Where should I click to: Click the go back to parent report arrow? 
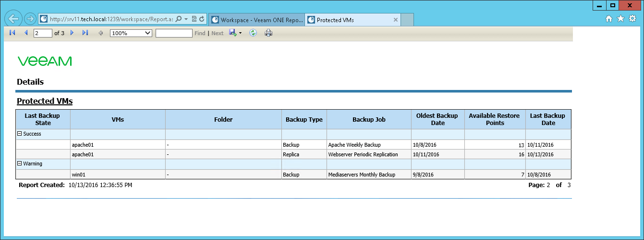coord(100,33)
